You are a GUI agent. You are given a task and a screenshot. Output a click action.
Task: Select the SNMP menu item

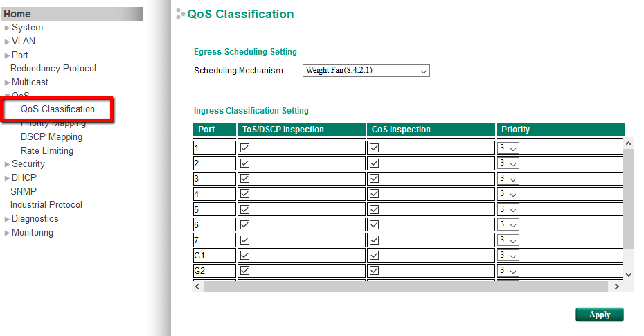[24, 191]
